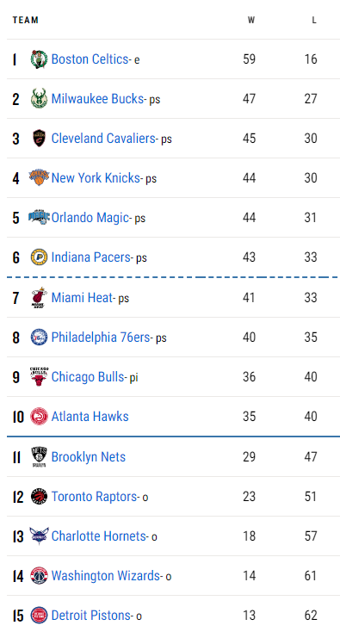This screenshot has height=644, width=340.
Task: Click the New York Knicks logo
Action: tap(39, 178)
